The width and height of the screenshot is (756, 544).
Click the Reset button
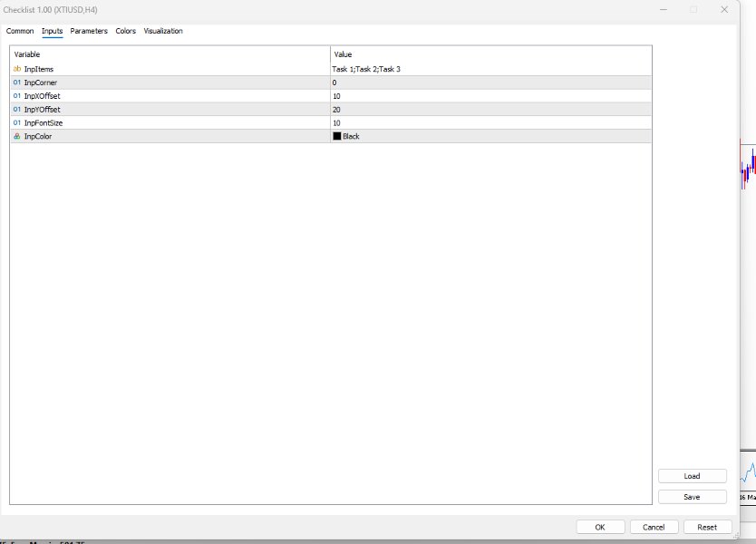tap(707, 527)
